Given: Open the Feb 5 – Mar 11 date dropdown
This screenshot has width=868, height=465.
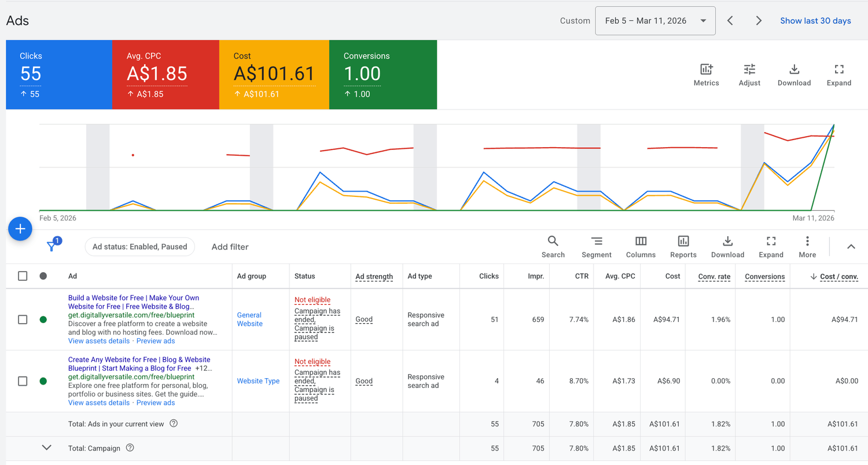Looking at the screenshot, I should pyautogui.click(x=655, y=21).
